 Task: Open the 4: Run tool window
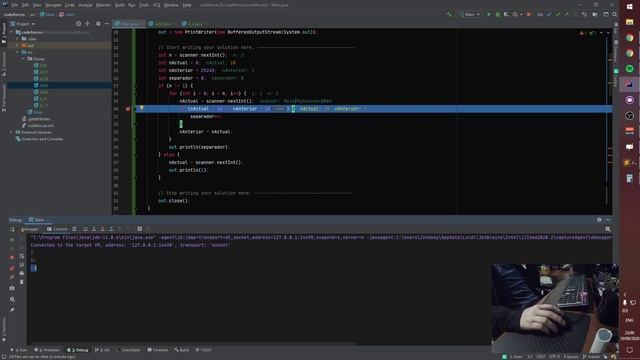point(19,350)
